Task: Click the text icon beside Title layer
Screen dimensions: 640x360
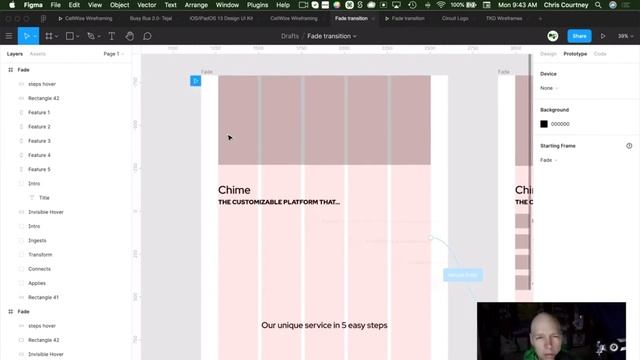Action: pos(32,198)
